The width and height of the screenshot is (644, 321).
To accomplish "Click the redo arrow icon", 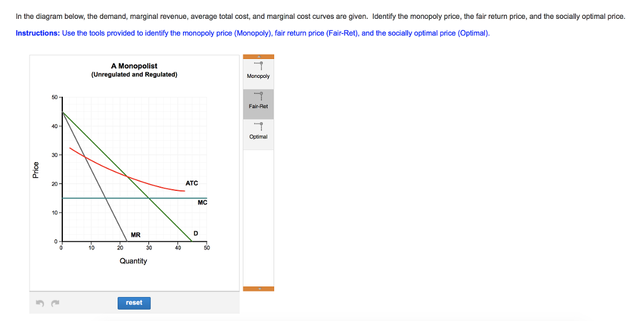I will [x=55, y=303].
